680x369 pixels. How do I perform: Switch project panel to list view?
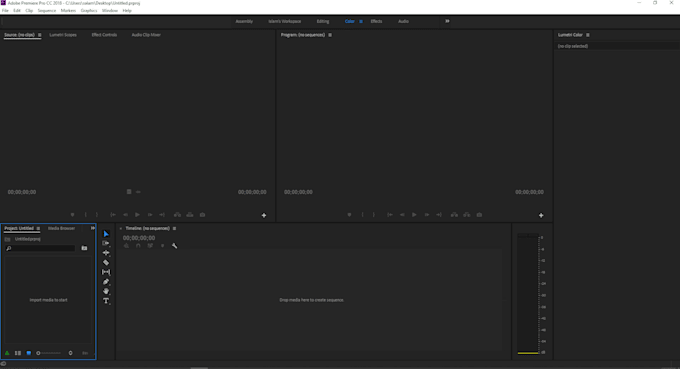point(18,353)
